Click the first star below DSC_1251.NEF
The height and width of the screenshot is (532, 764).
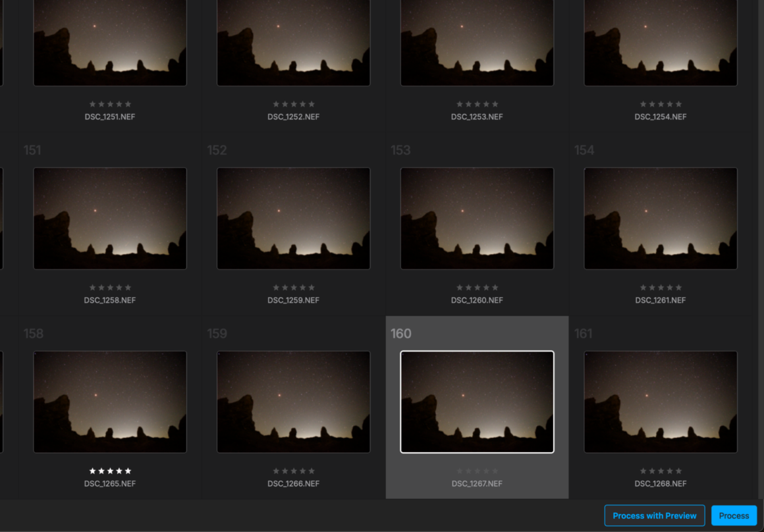point(92,104)
